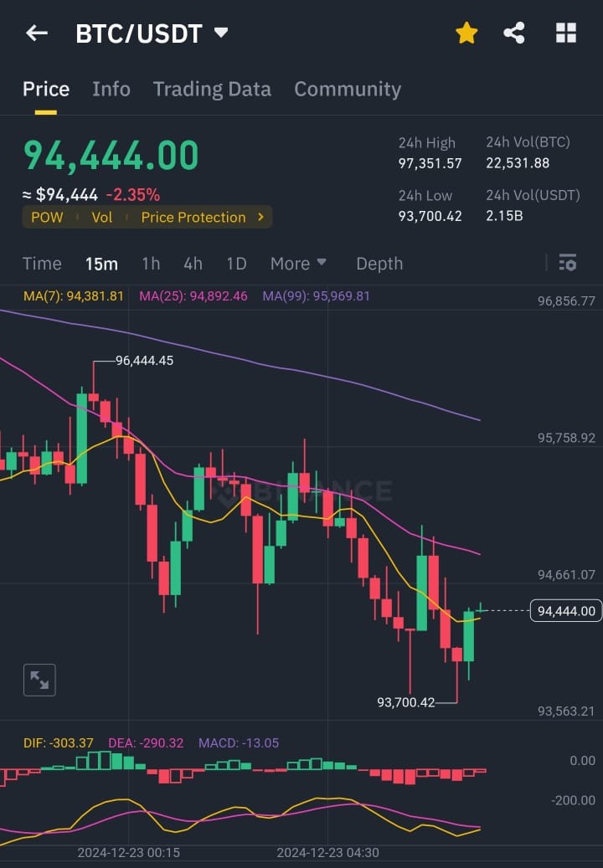Switch chart to 1D interval
The image size is (603, 868).
pyautogui.click(x=236, y=264)
